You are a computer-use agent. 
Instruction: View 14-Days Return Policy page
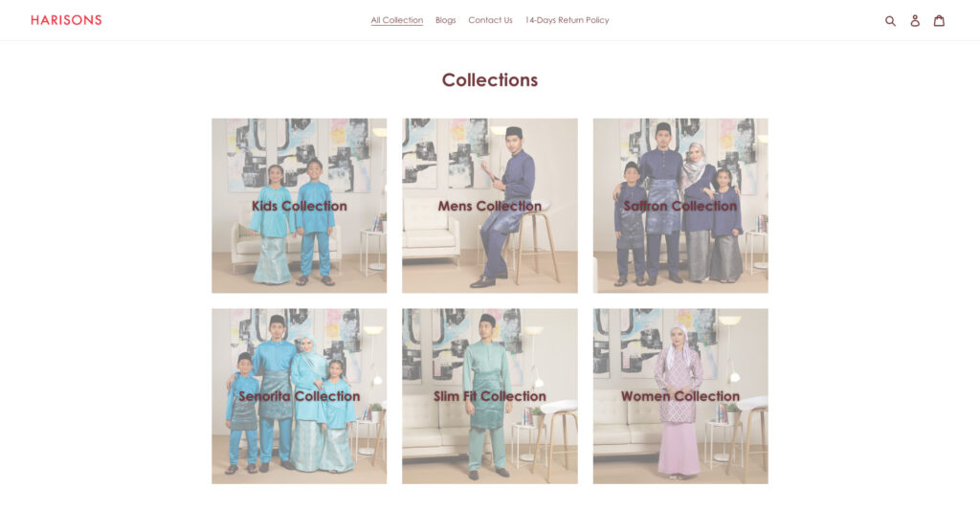(567, 20)
